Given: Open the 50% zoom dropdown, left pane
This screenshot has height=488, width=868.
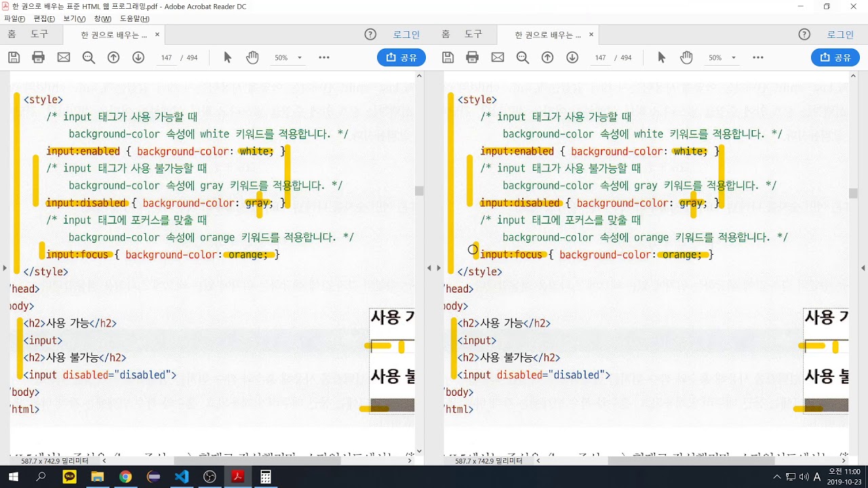Looking at the screenshot, I should [x=289, y=58].
